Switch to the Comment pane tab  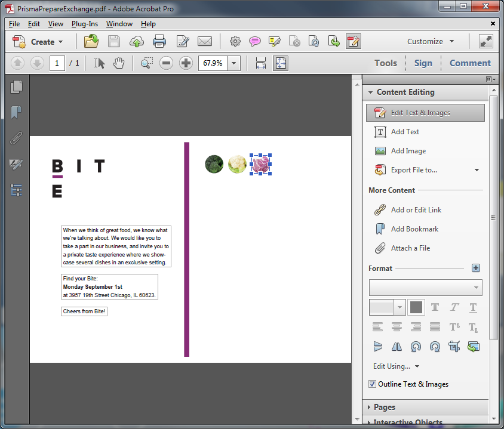(469, 63)
